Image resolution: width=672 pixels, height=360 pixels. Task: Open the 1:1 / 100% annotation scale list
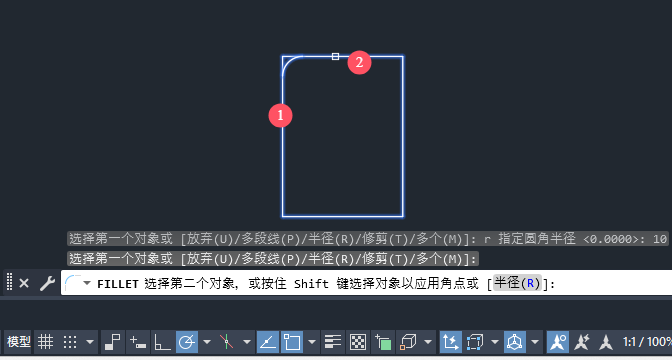[x=647, y=342]
